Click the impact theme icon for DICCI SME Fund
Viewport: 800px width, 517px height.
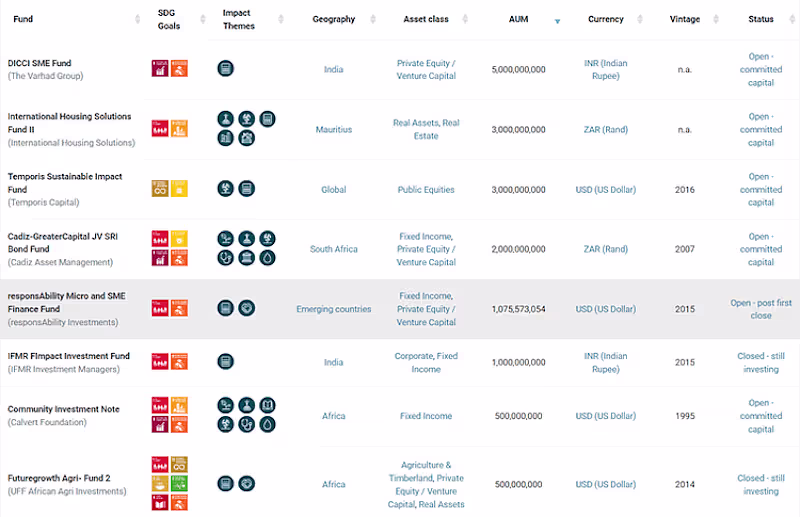click(x=225, y=69)
